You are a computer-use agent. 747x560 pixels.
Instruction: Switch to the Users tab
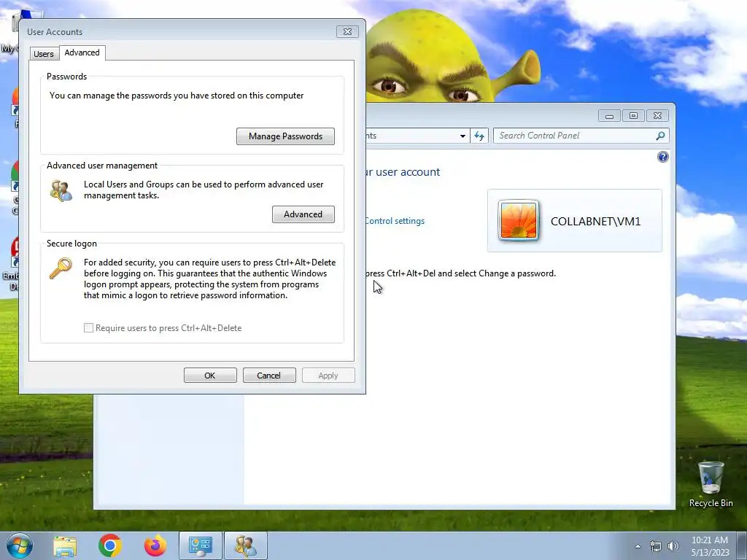click(x=43, y=54)
